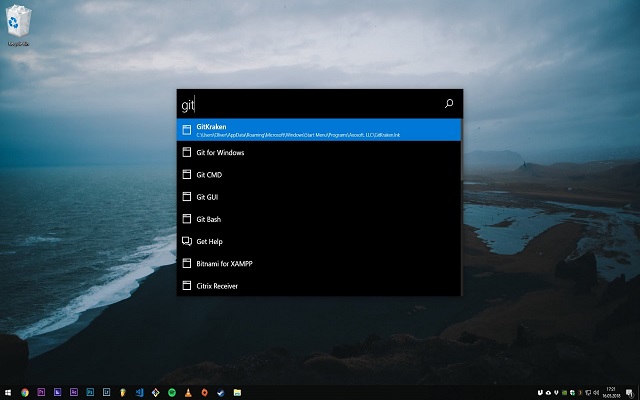Open Google Chrome from the taskbar

click(x=25, y=393)
